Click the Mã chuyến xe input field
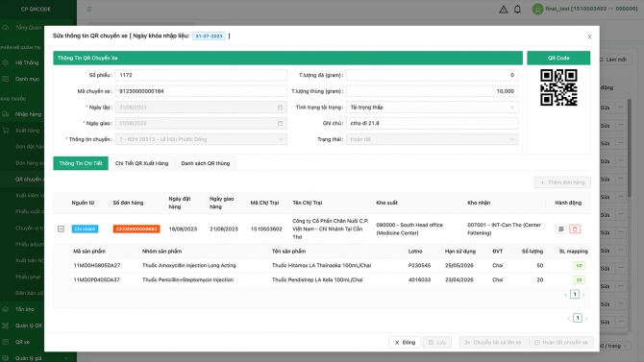 pos(201,91)
